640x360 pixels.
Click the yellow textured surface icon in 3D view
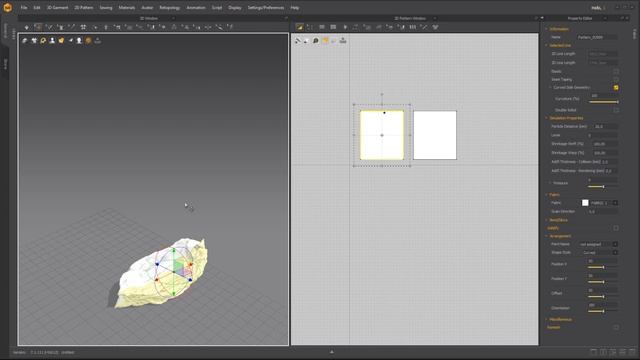pos(61,40)
